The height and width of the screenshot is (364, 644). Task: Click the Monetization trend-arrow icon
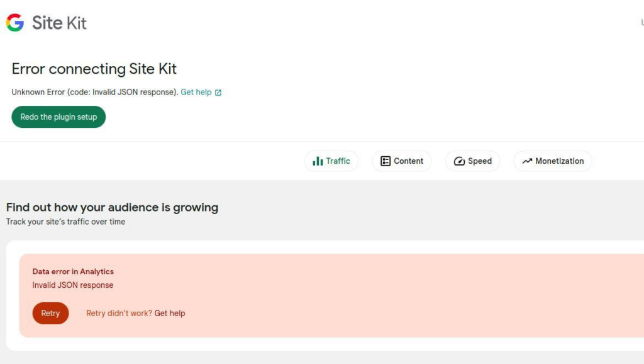pos(528,161)
